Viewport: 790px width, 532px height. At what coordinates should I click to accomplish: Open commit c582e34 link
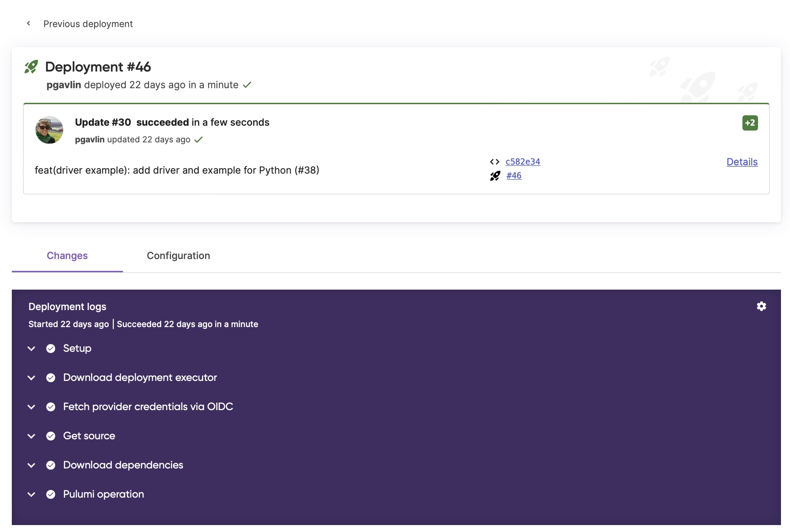click(x=523, y=161)
